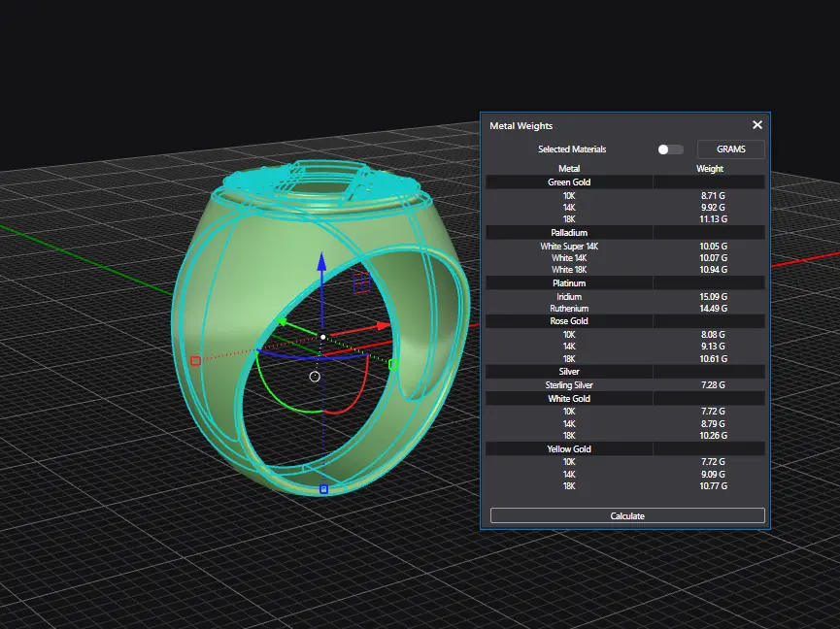Image resolution: width=840 pixels, height=629 pixels.
Task: Close the Metal Weights panel
Action: click(757, 125)
